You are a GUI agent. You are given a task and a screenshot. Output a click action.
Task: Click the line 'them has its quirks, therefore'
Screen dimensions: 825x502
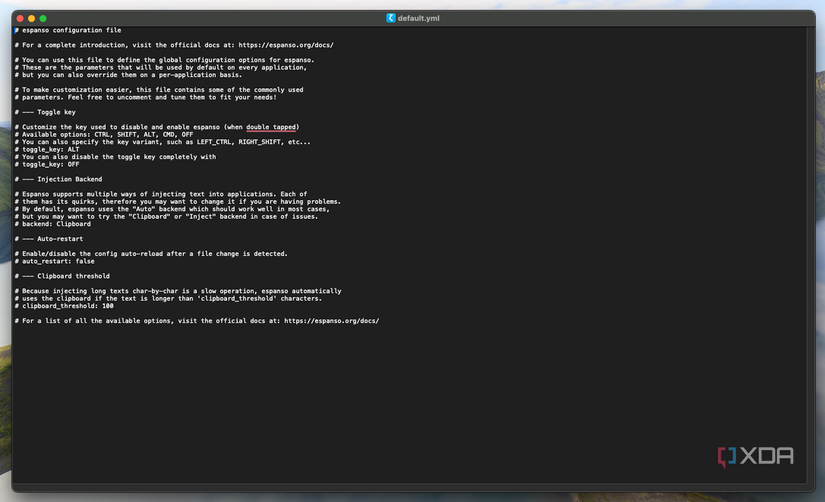coord(178,202)
